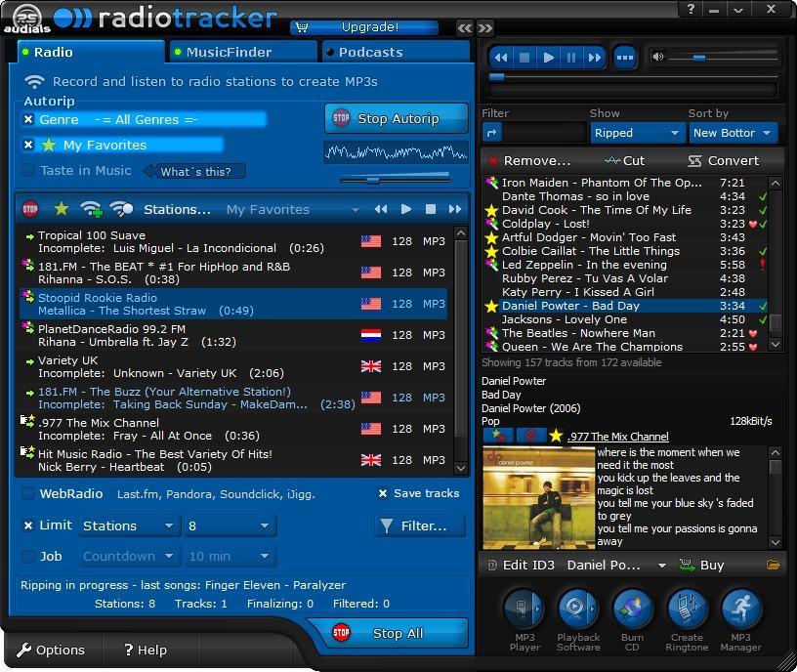
Task: Click the red stop icon in stations toolbar
Action: [30, 209]
